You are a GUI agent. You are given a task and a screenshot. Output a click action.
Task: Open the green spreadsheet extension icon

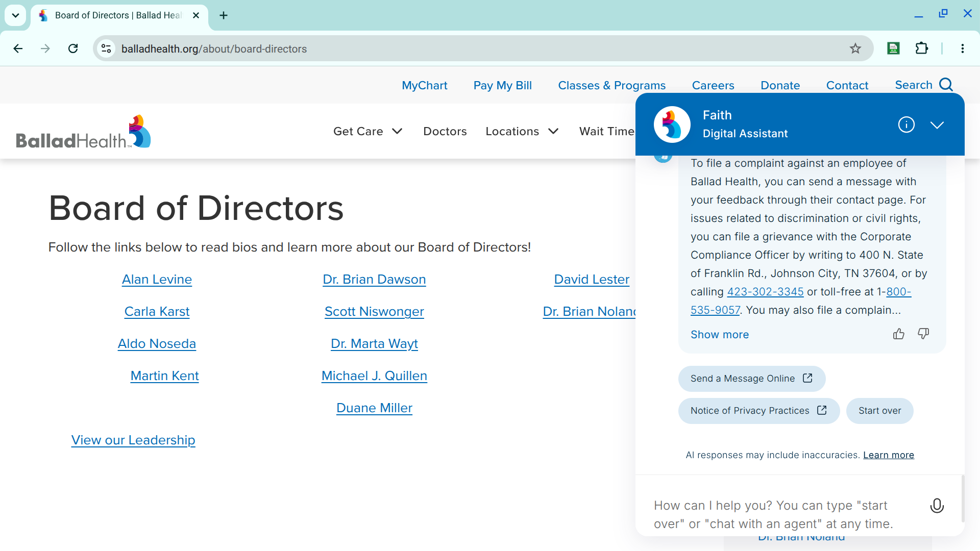click(893, 48)
